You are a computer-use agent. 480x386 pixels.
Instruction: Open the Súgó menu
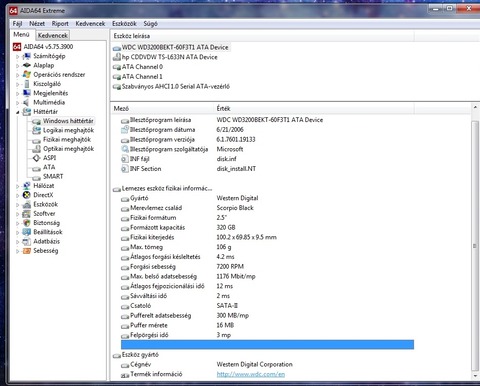point(150,24)
